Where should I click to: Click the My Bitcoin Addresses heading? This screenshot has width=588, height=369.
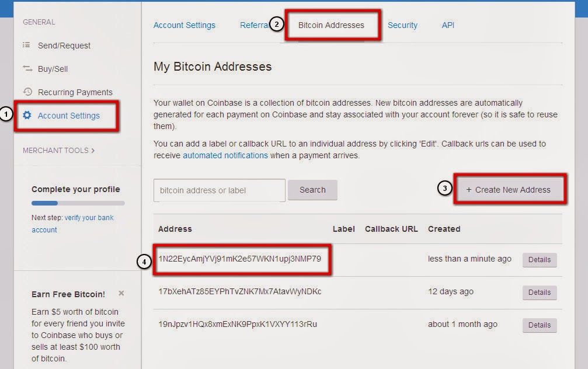coord(212,67)
